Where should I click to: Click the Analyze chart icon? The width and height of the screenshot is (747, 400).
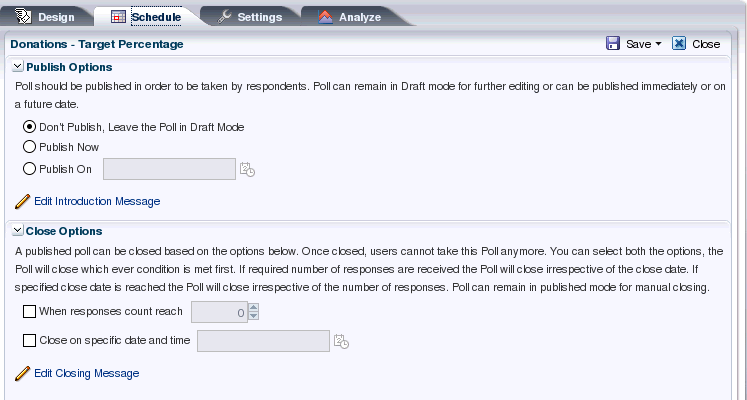pos(325,17)
